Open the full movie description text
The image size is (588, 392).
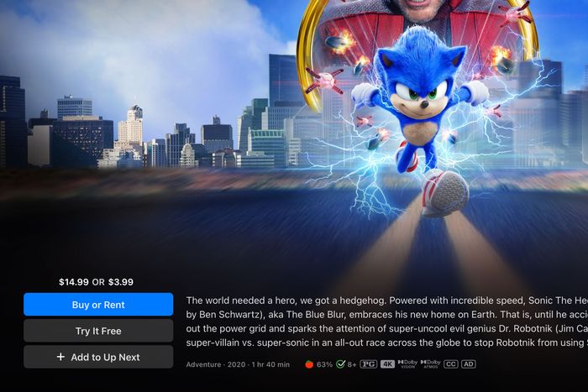tap(386, 321)
